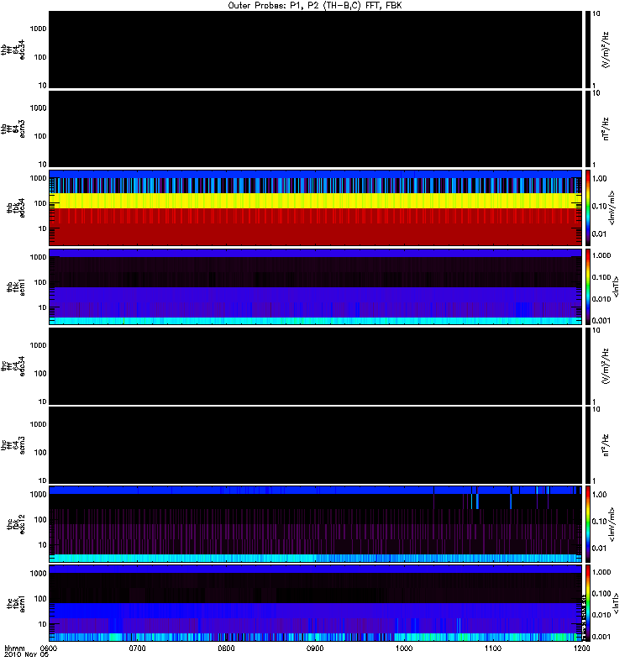630x672 pixels.
Task: Click the '1200' time axis label
Action: [x=581, y=648]
